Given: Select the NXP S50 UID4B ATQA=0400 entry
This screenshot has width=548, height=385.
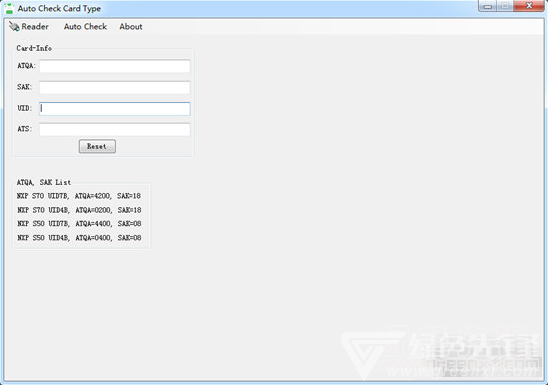Looking at the screenshot, I should click(x=79, y=238).
